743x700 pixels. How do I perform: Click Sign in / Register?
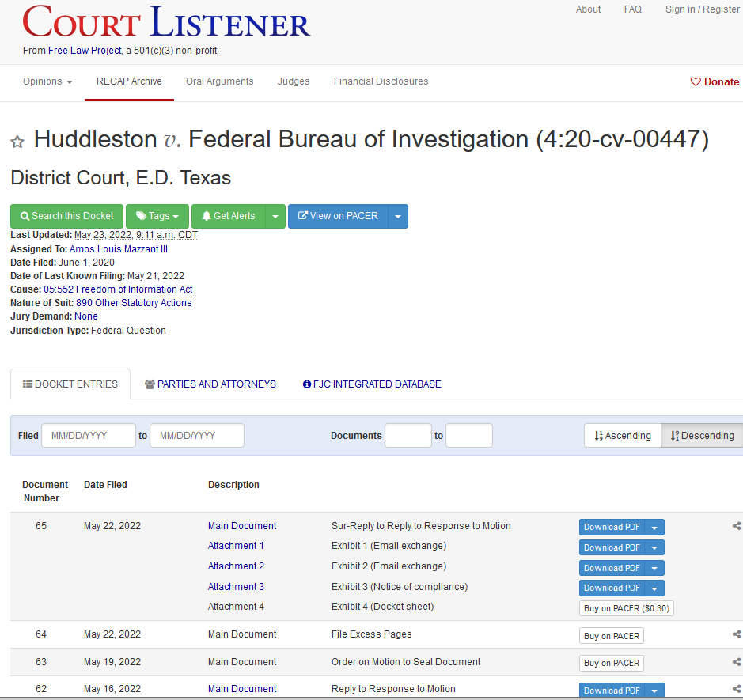tap(702, 9)
